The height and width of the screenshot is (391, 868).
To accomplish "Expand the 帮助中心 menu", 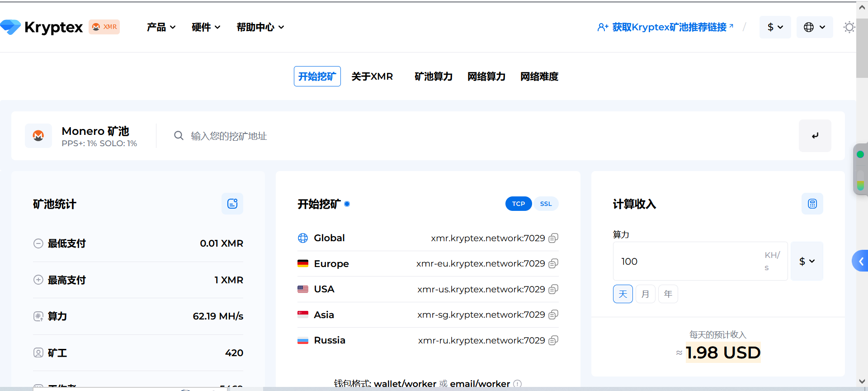I will point(261,27).
